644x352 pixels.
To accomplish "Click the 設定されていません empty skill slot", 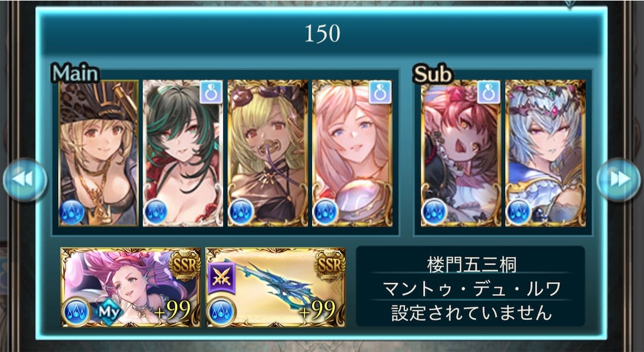I will [471, 312].
